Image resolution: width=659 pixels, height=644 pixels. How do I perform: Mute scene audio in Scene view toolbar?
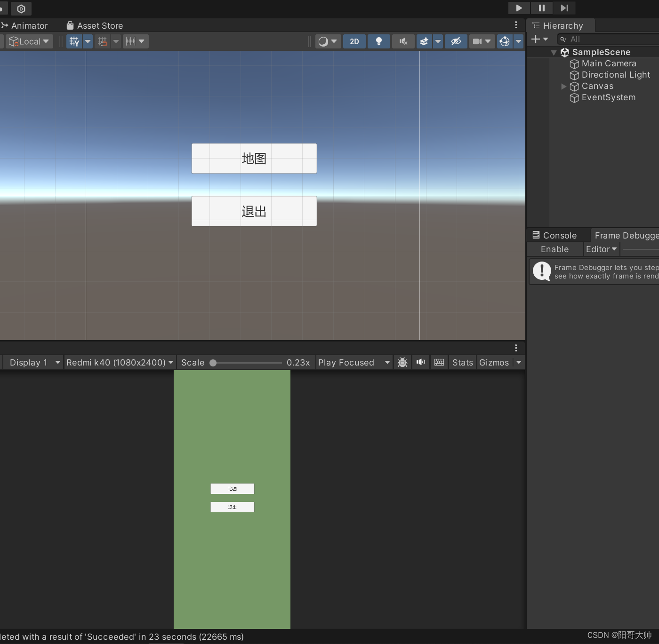tap(402, 41)
